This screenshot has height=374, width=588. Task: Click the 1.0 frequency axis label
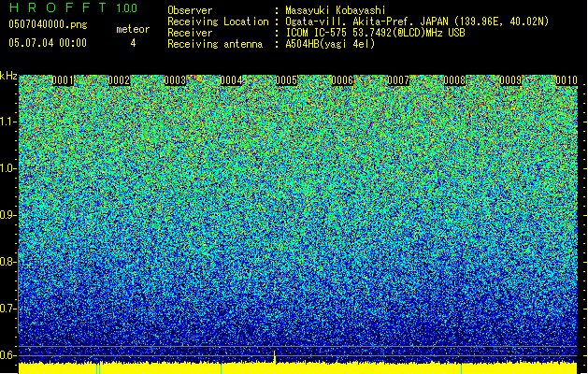(x=8, y=168)
